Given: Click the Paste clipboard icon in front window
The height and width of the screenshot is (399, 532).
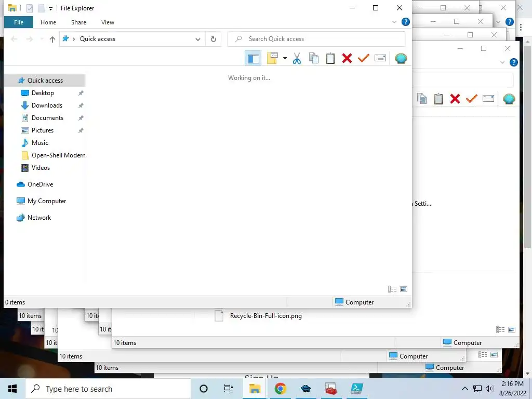Looking at the screenshot, I should (330, 58).
